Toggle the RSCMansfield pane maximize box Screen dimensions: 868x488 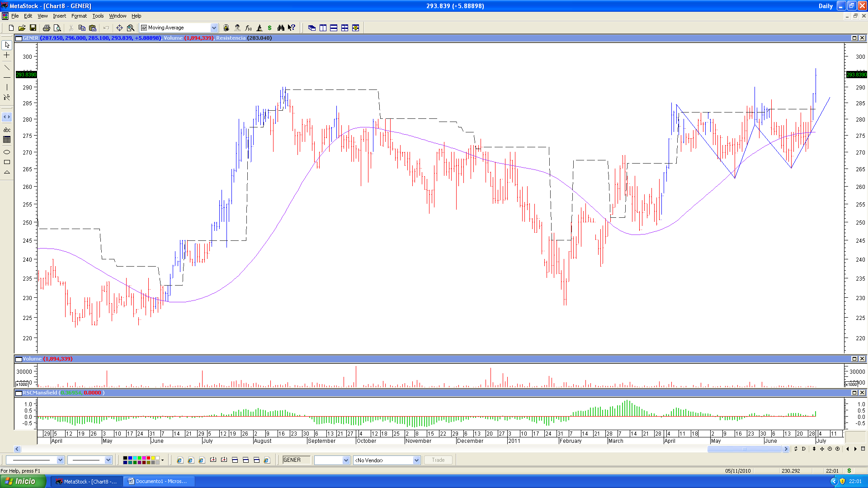coord(854,393)
